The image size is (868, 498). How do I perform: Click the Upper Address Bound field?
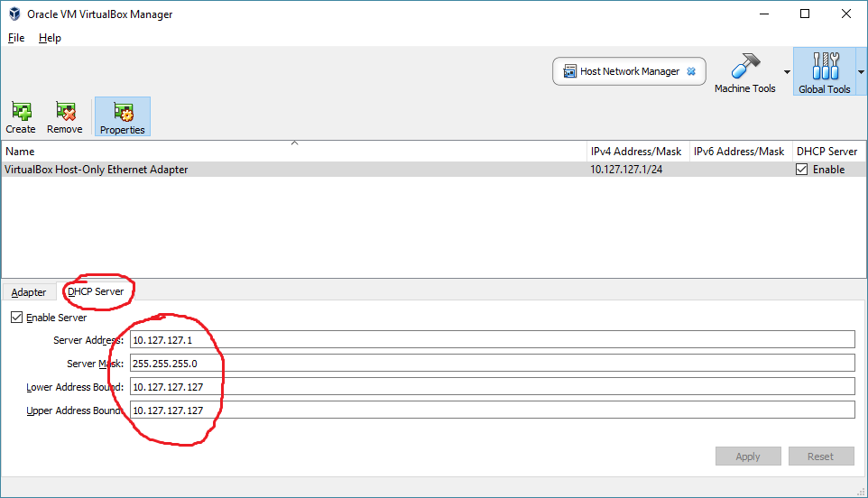point(493,410)
